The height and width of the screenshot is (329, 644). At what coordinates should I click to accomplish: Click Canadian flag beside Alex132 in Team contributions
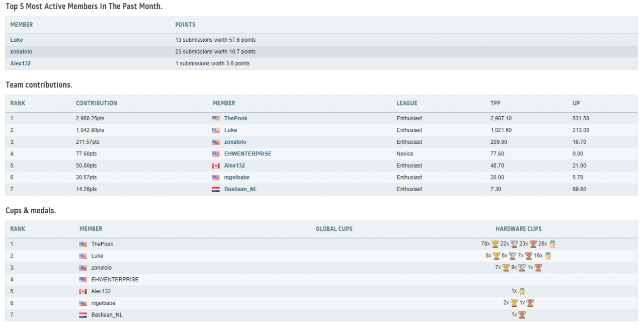216,166
